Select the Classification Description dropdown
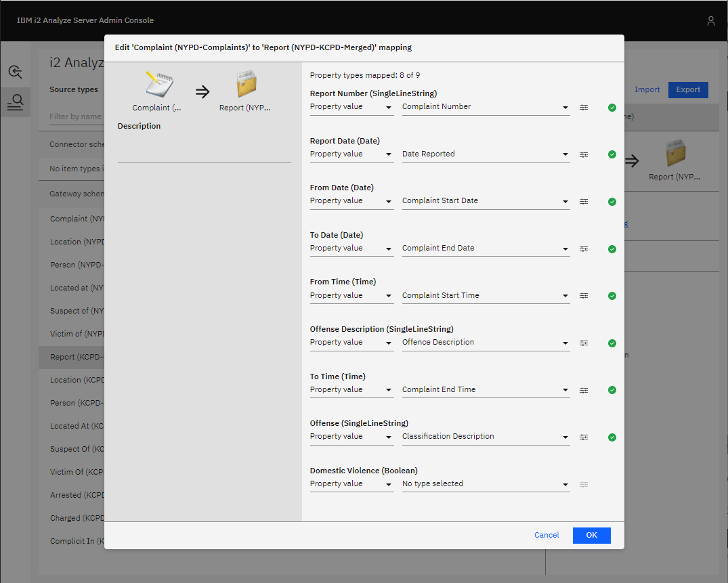 click(x=486, y=437)
